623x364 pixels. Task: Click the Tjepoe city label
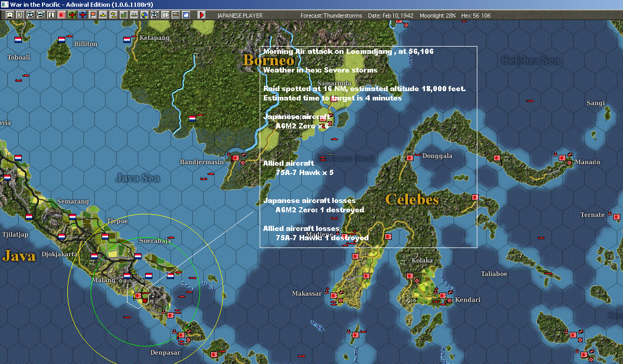pos(117,221)
